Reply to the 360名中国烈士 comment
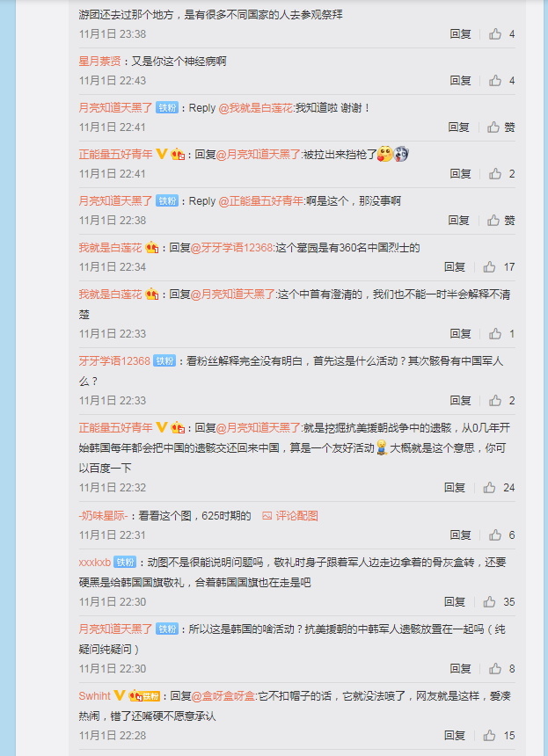The height and width of the screenshot is (756, 548). click(455, 266)
